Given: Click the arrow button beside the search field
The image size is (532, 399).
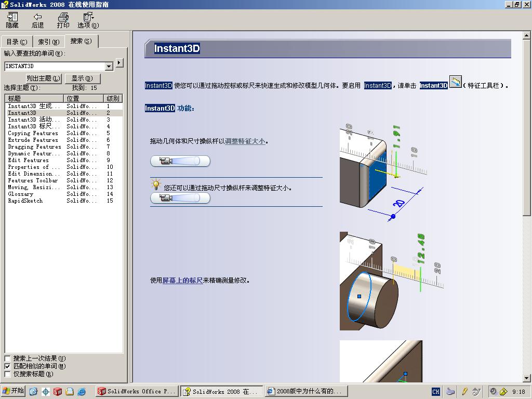Looking at the screenshot, I should 119,63.
